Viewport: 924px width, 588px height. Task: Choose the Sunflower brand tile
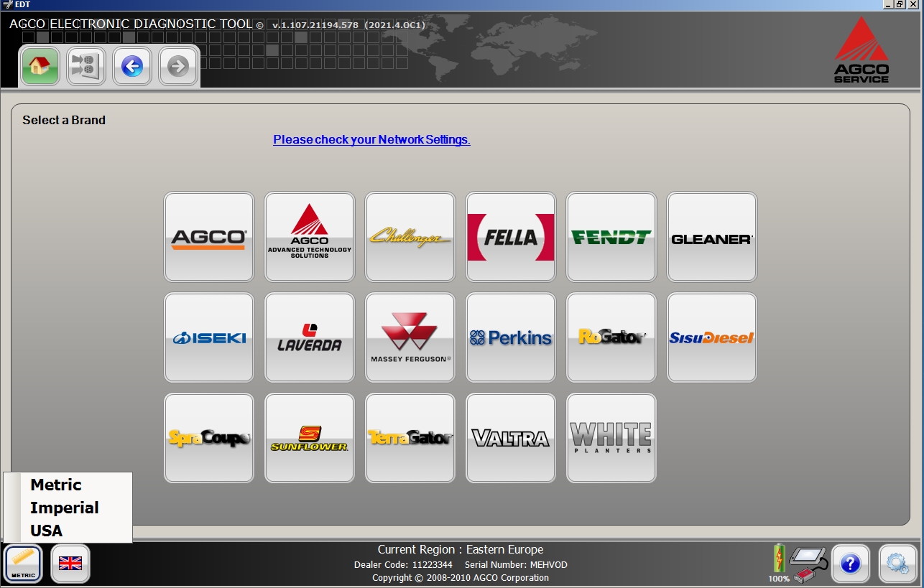tap(310, 438)
